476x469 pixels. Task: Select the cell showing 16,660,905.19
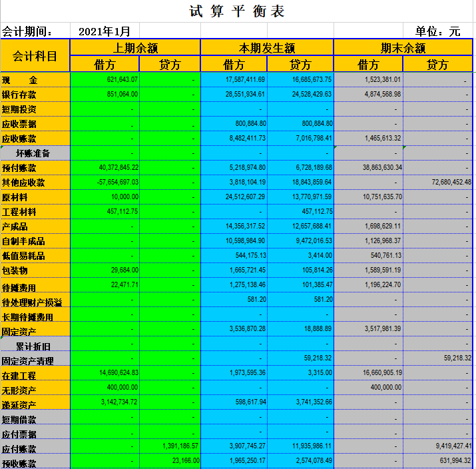click(x=369, y=373)
